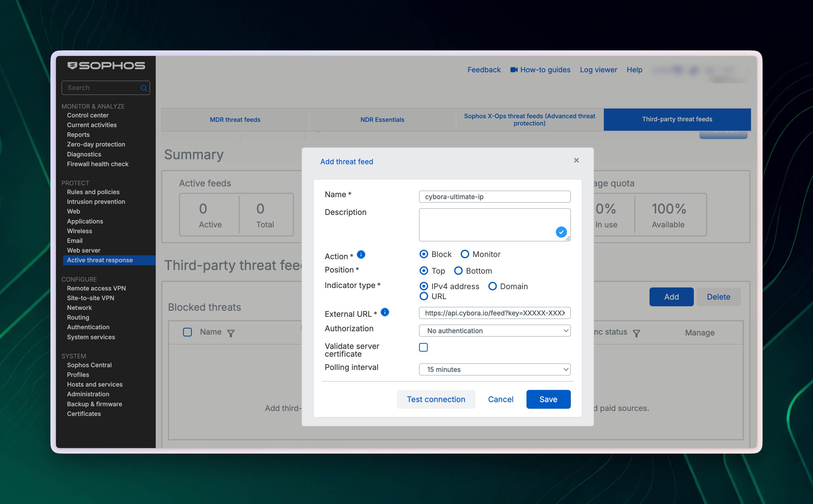Open Site-to-site VPN settings

point(90,298)
